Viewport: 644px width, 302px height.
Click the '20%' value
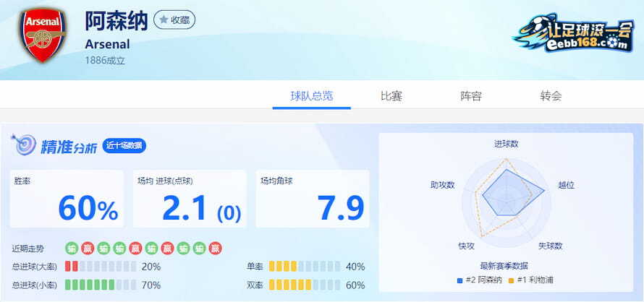(x=151, y=267)
